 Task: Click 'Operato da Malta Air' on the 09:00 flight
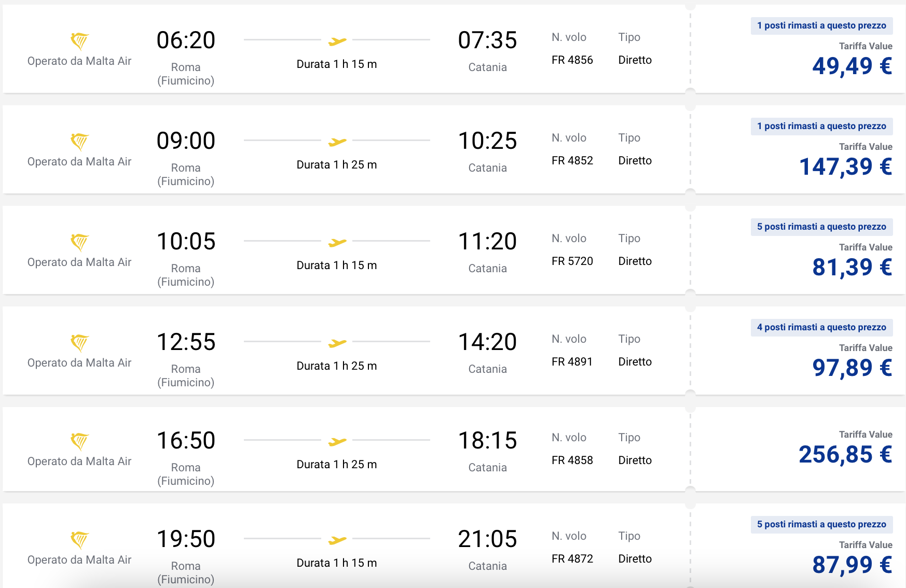pos(79,161)
